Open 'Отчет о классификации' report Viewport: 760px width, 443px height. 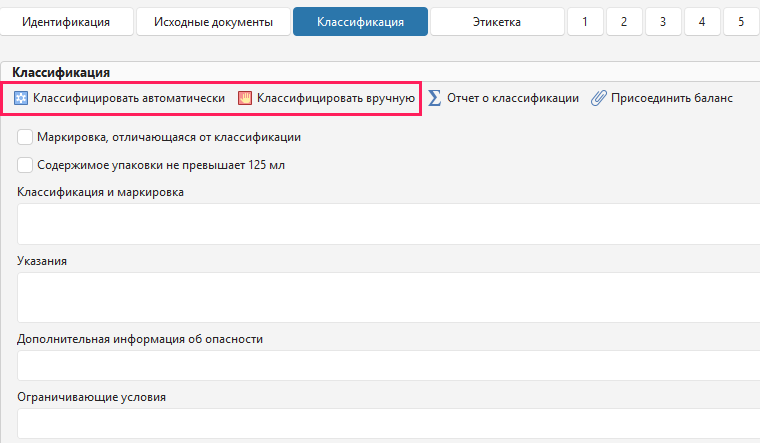pos(513,98)
